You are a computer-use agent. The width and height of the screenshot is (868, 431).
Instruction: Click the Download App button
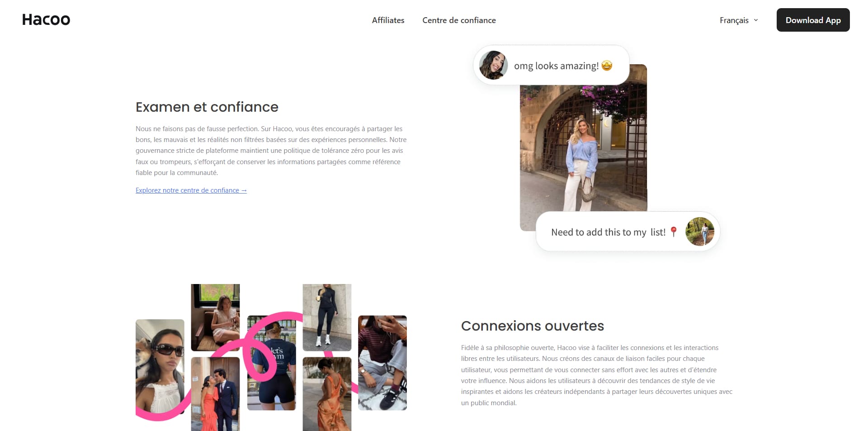click(813, 20)
